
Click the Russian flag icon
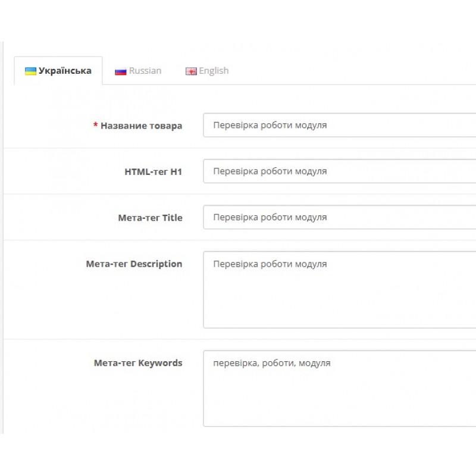(x=121, y=71)
